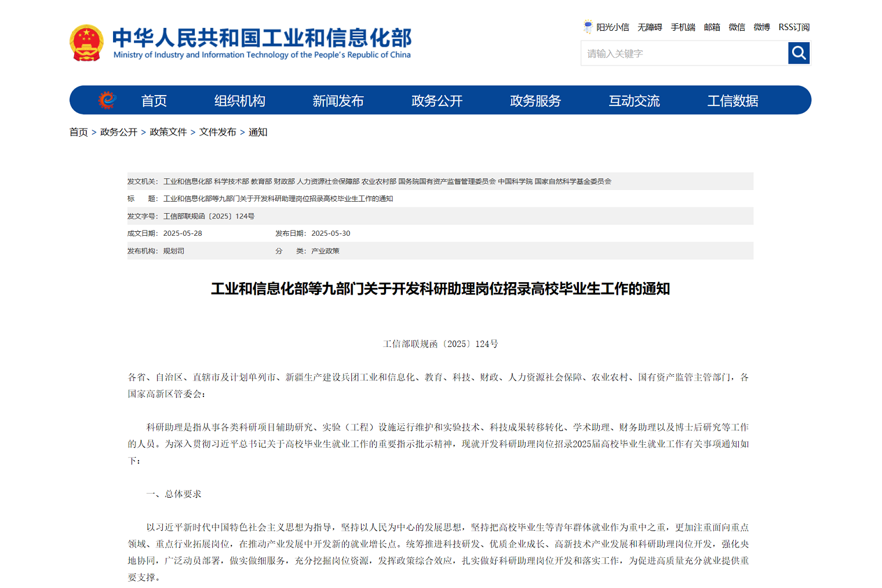Screen dimensions: 882x588
Task: Open the 组织机构 navigation item
Action: click(x=239, y=101)
